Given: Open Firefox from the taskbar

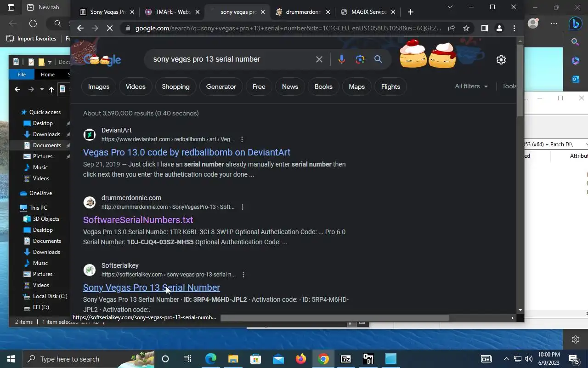Looking at the screenshot, I should 301,359.
